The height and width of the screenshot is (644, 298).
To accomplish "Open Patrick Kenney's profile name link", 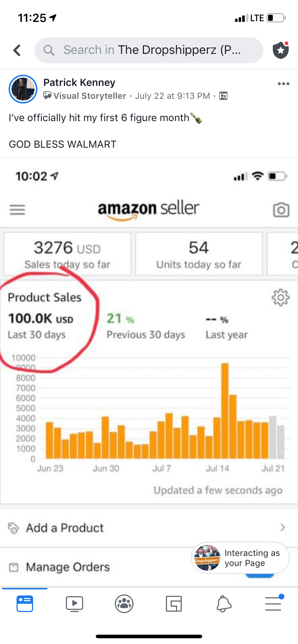I will coord(79,83).
